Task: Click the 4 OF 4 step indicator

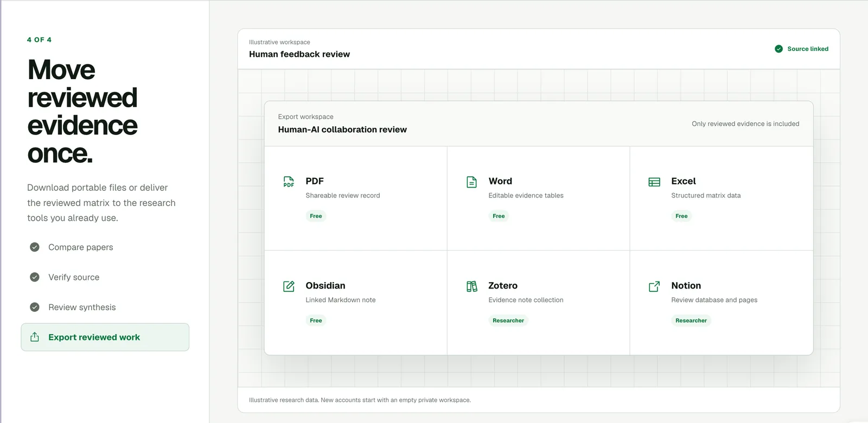Action: [39, 40]
